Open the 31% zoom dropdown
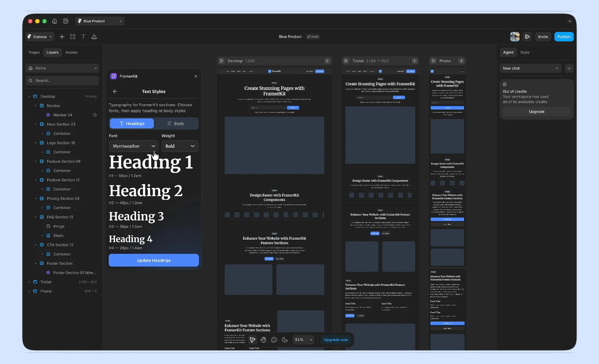The height and width of the screenshot is (364, 599). click(x=304, y=340)
